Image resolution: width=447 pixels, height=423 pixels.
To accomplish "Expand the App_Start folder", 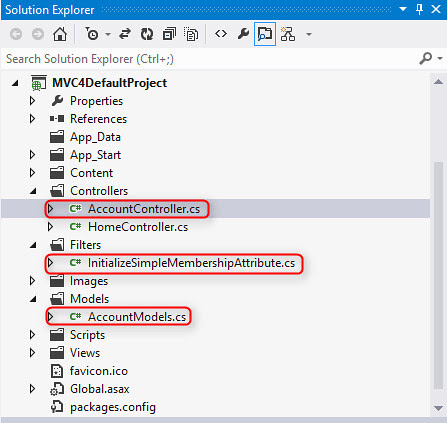I will click(32, 155).
